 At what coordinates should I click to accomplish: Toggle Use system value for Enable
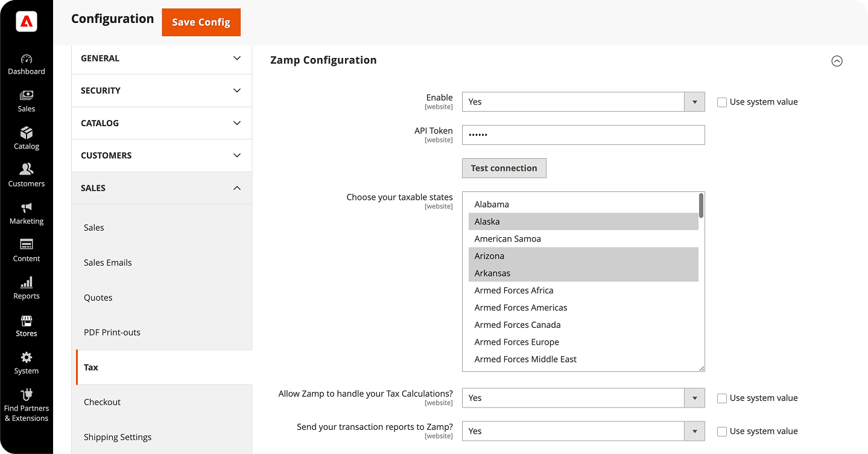click(721, 103)
